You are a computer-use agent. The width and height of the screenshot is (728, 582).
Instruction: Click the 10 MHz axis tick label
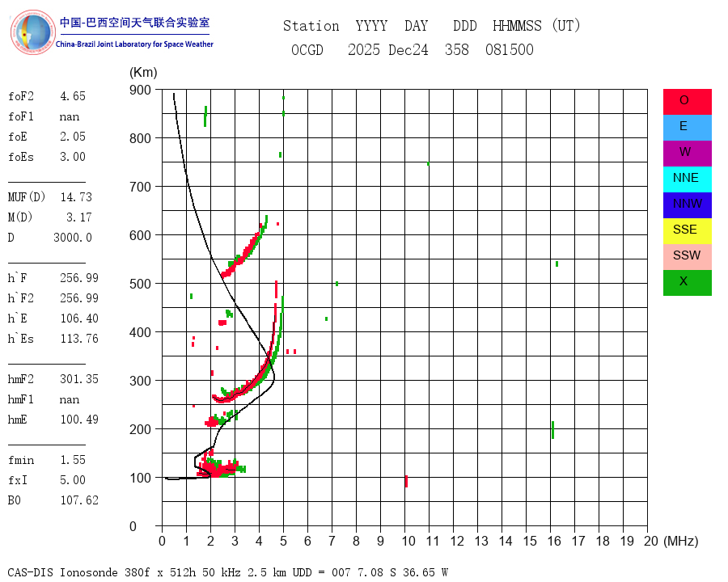click(408, 541)
